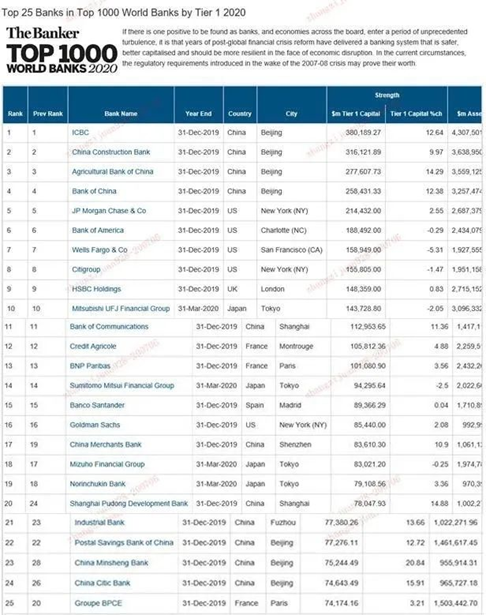Open Shanghai Pudong Development Bank link
Screen dimensions: 486x615
[129, 504]
